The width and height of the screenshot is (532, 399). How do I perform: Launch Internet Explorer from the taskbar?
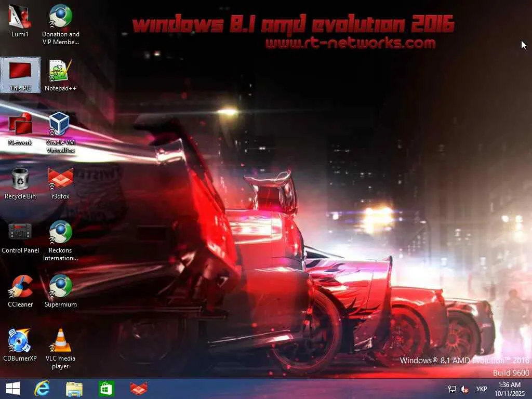42,389
